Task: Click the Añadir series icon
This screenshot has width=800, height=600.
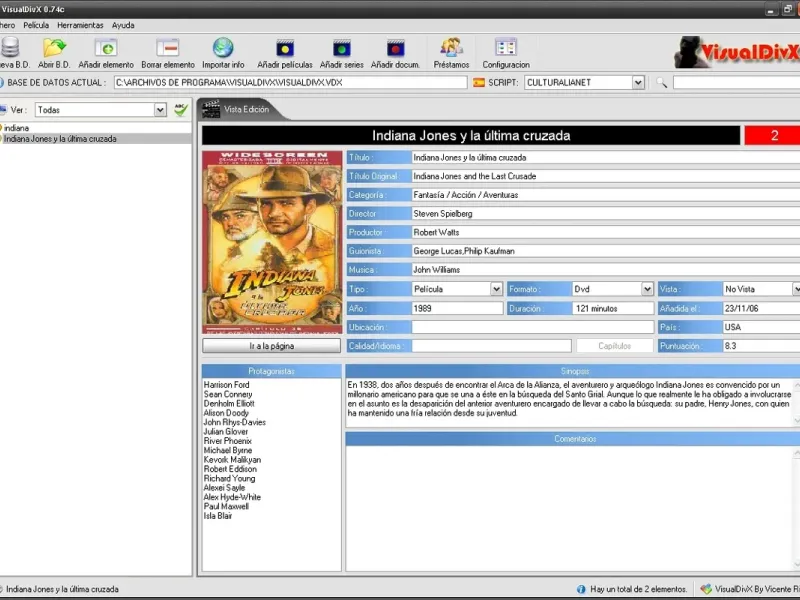Action: [x=341, y=47]
